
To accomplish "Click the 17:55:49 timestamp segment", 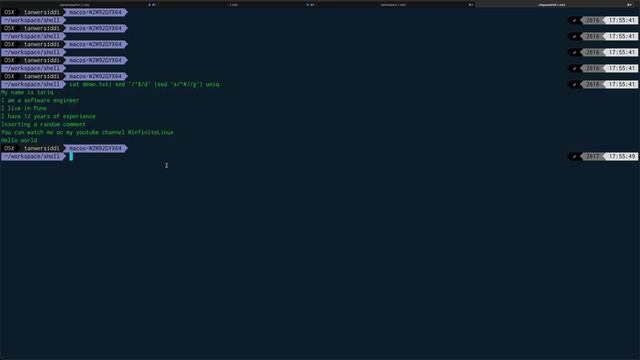I will pos(622,156).
